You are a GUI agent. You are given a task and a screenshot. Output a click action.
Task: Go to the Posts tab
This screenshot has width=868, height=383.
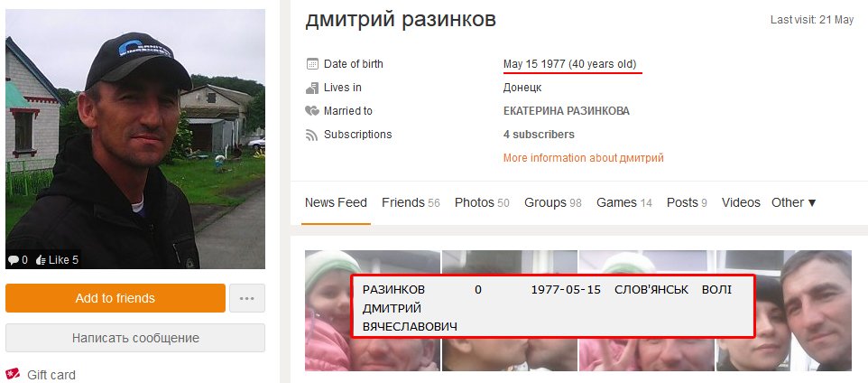pyautogui.click(x=687, y=203)
